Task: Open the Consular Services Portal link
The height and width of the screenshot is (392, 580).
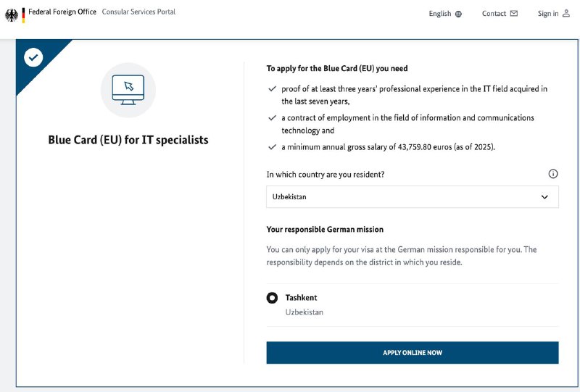Action: 138,12
